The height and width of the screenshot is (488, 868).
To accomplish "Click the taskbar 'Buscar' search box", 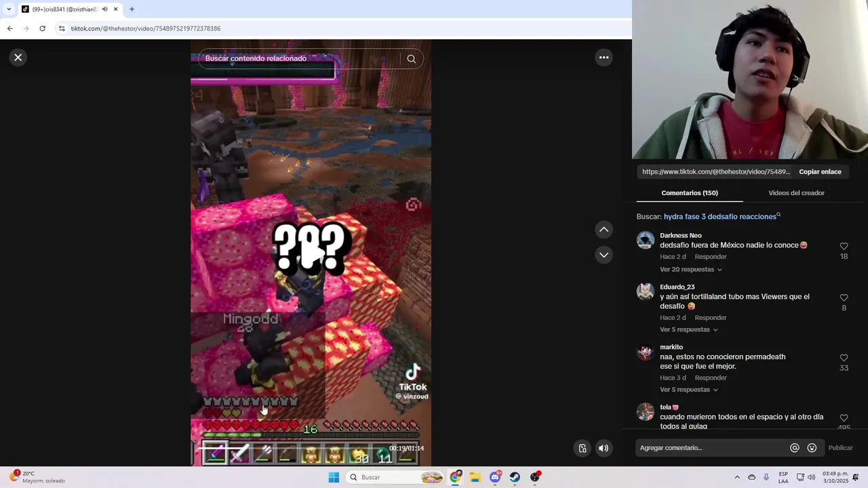I will coord(396,477).
